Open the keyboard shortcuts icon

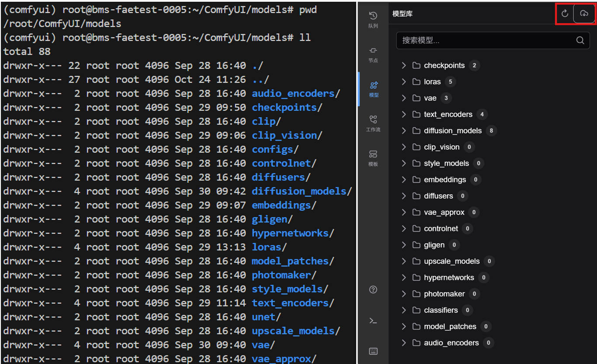(x=373, y=351)
